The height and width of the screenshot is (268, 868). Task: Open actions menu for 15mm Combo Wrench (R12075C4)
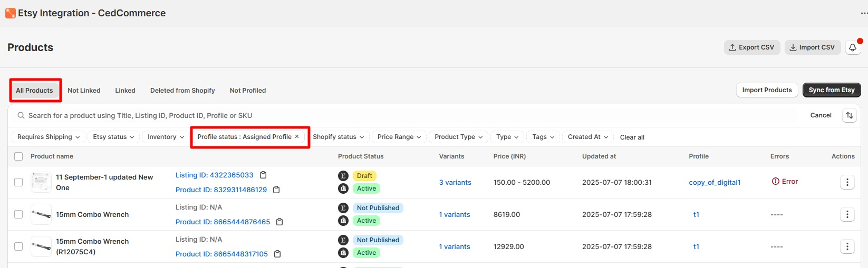tap(847, 246)
